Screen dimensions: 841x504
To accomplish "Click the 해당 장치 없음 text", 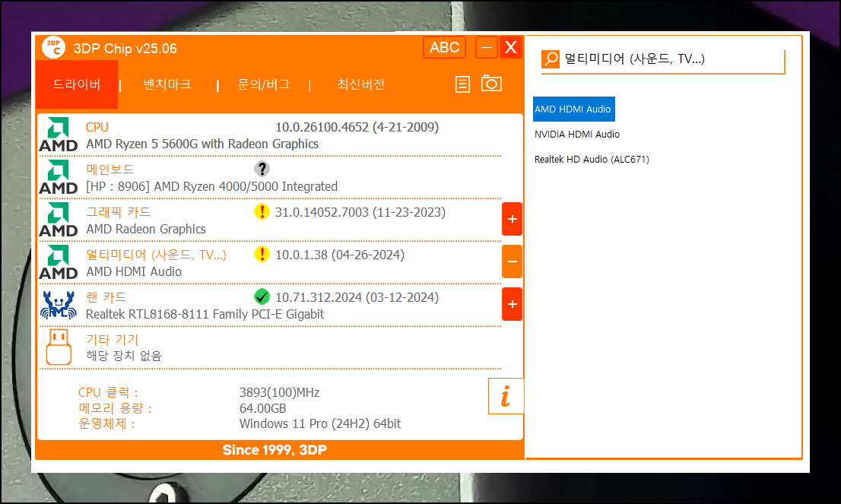I will (x=124, y=356).
